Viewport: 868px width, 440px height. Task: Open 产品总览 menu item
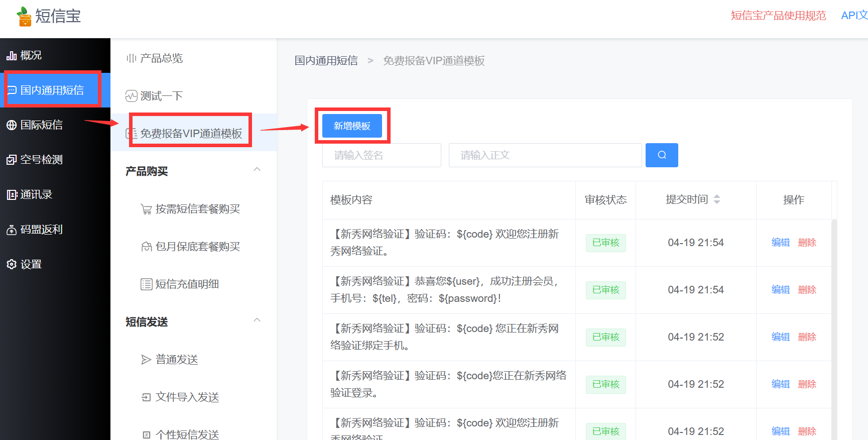(161, 58)
